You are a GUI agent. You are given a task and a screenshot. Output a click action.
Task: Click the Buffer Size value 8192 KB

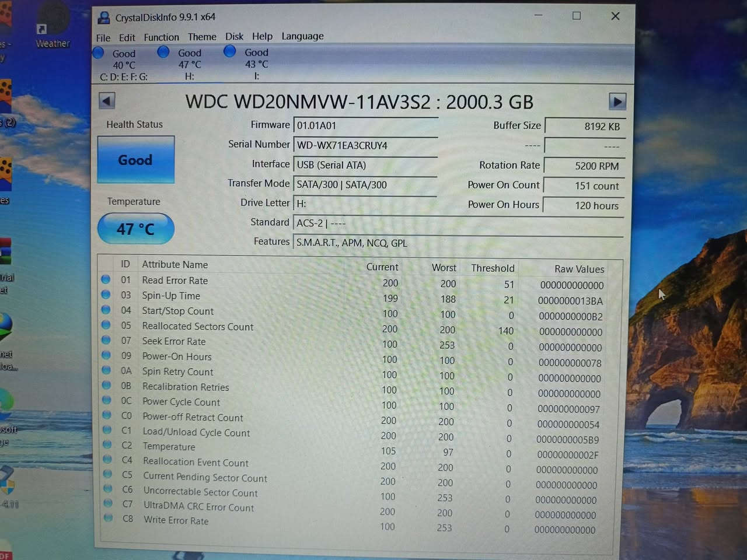585,127
